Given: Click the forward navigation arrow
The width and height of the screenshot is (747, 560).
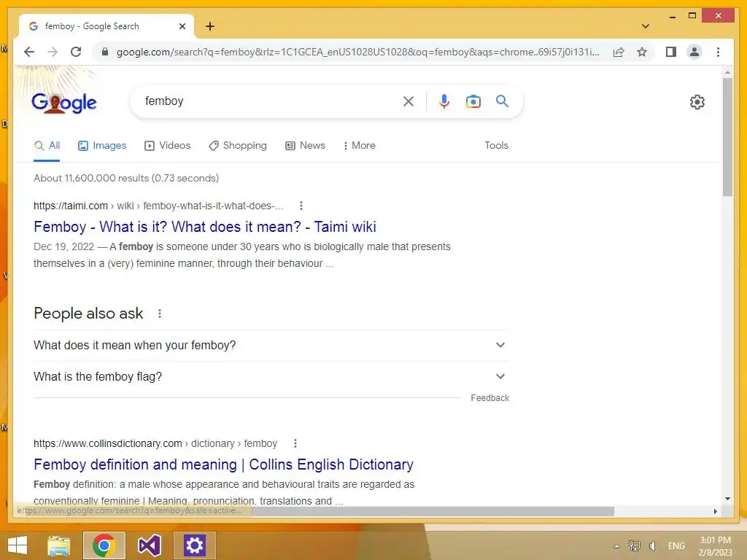Looking at the screenshot, I should point(53,52).
